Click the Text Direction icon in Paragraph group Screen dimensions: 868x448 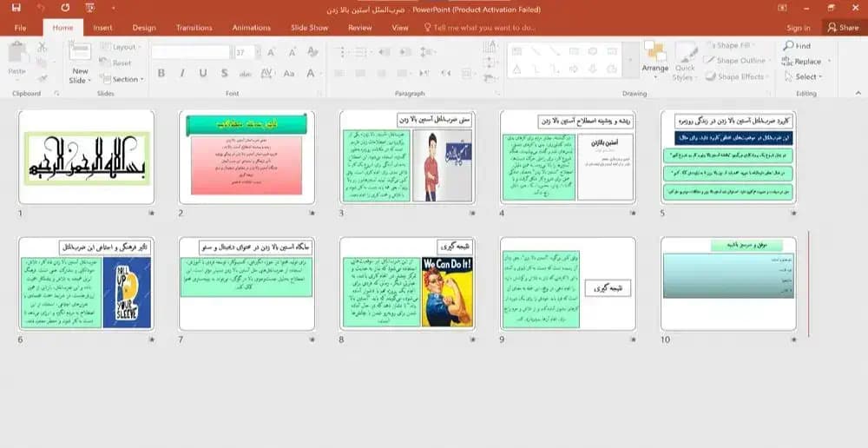coord(490,48)
